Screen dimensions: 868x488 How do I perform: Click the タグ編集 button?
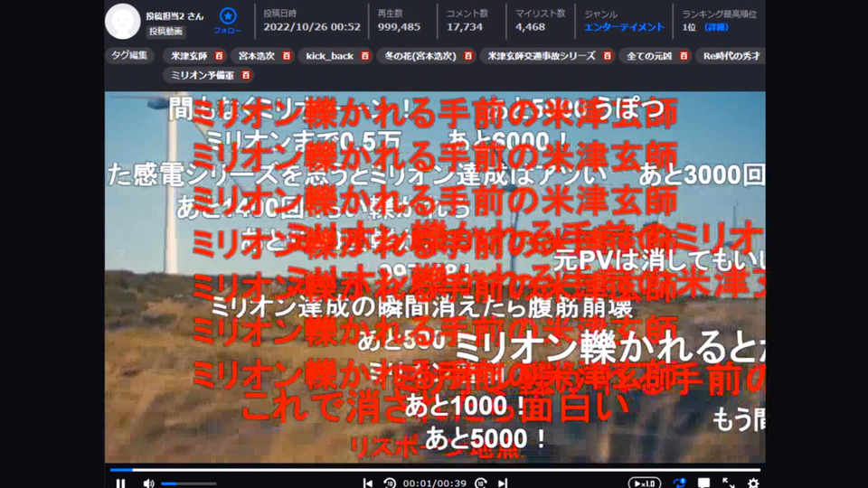coord(129,55)
